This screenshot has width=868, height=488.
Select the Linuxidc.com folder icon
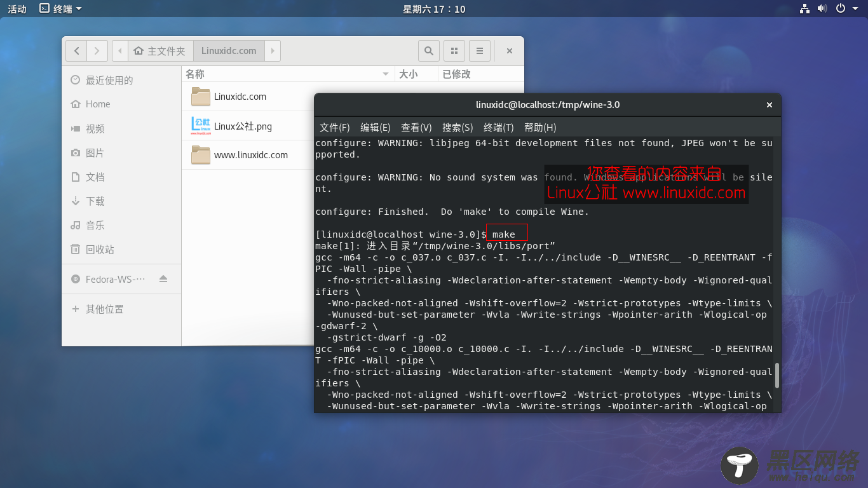coord(201,97)
